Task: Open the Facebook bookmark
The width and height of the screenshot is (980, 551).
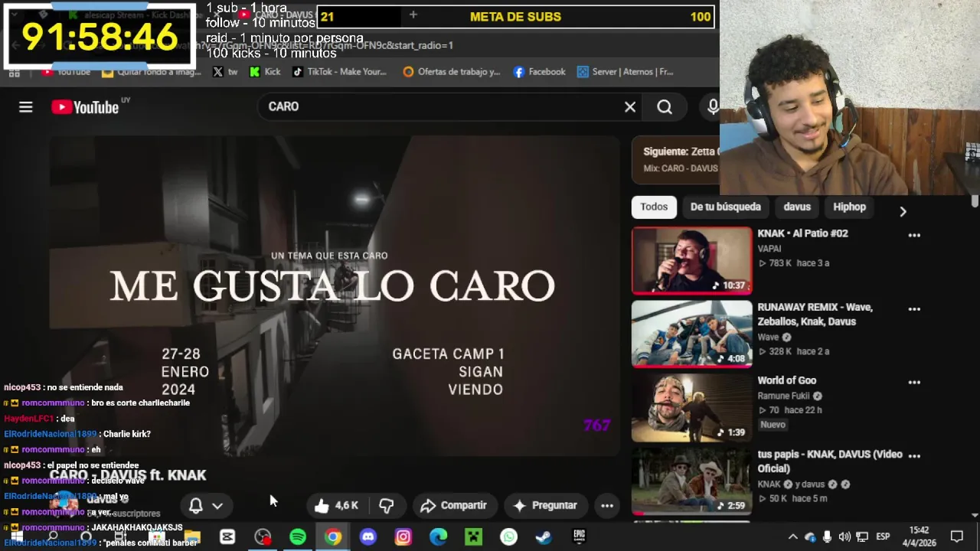Action: (x=539, y=72)
